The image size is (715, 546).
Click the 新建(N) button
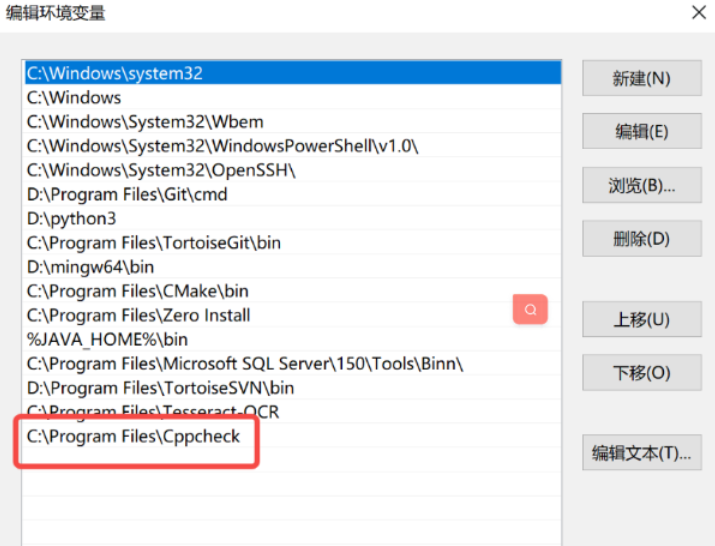[x=642, y=78]
